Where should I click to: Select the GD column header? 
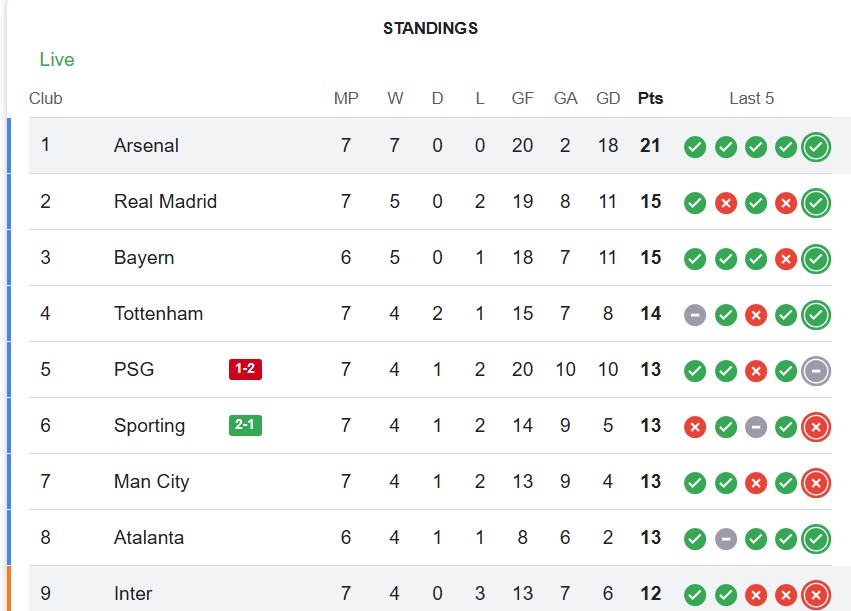[607, 98]
